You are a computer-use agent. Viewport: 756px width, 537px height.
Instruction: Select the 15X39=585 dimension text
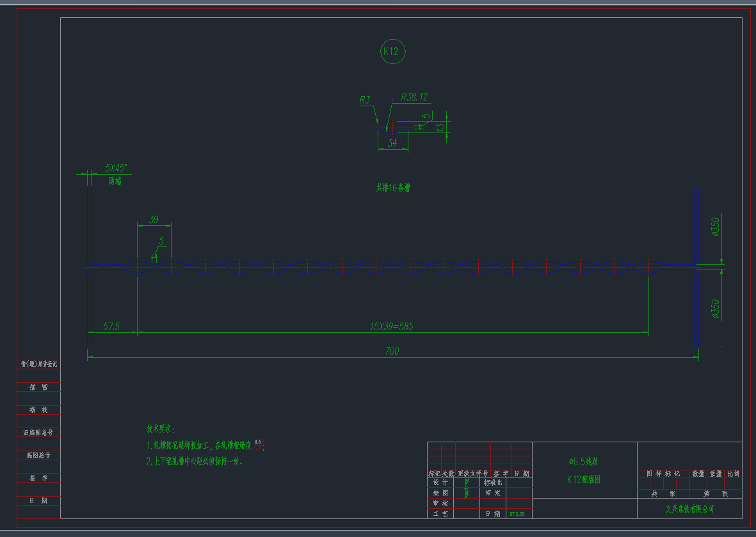coord(392,326)
